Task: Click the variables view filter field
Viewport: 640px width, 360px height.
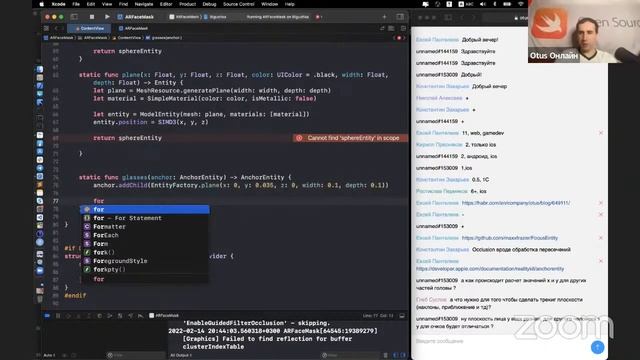Action: pos(135,355)
